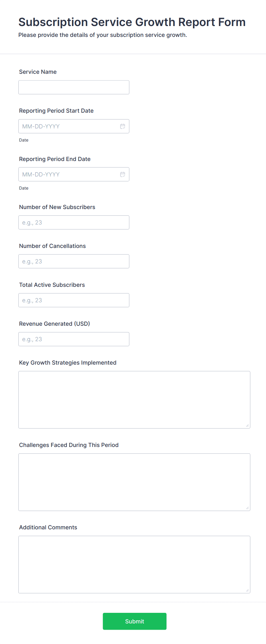Focus the Number of Cancellations input
This screenshot has height=644, width=266.
[74, 261]
